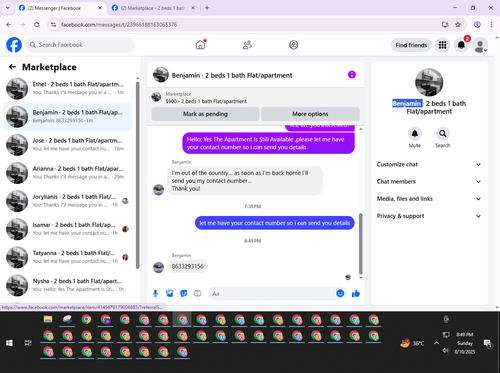This screenshot has height=373, width=500.
Task: Open the Facebook logo home link
Action: pyautogui.click(x=14, y=45)
